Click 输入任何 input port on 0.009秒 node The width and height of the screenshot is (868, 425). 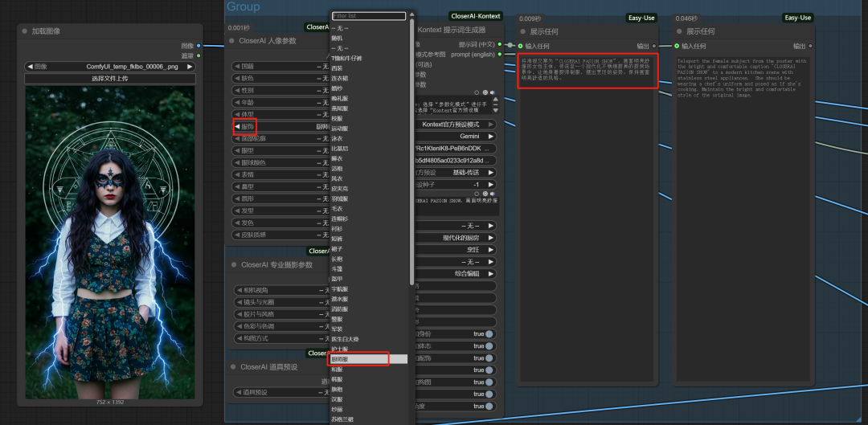click(x=520, y=46)
